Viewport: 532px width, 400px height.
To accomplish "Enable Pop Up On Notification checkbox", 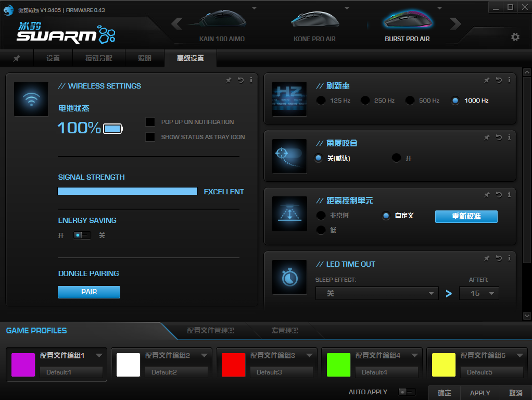I will pyautogui.click(x=150, y=122).
